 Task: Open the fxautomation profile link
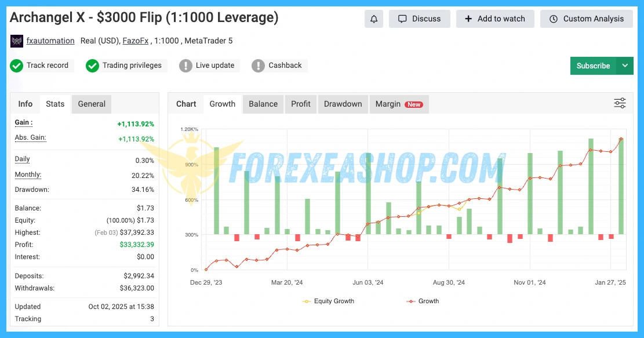50,41
